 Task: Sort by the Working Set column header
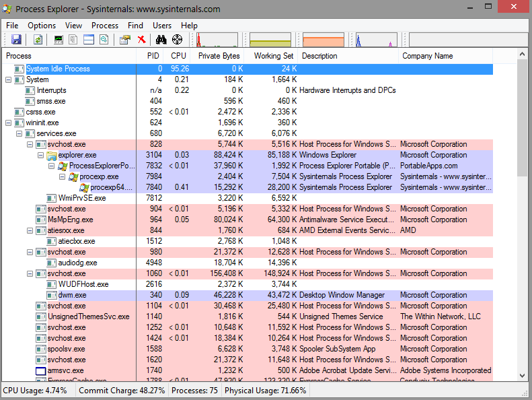pyautogui.click(x=271, y=56)
